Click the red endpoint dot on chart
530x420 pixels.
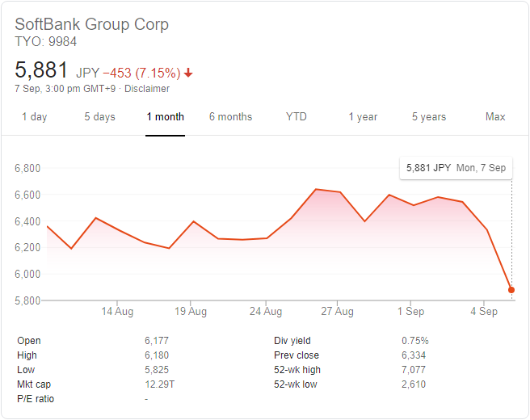pos(511,290)
